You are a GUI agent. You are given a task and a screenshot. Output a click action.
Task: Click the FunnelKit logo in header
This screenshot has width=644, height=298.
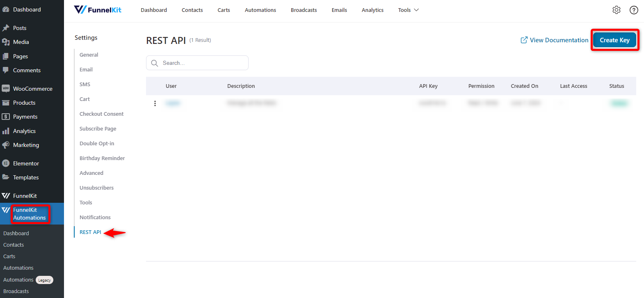98,10
